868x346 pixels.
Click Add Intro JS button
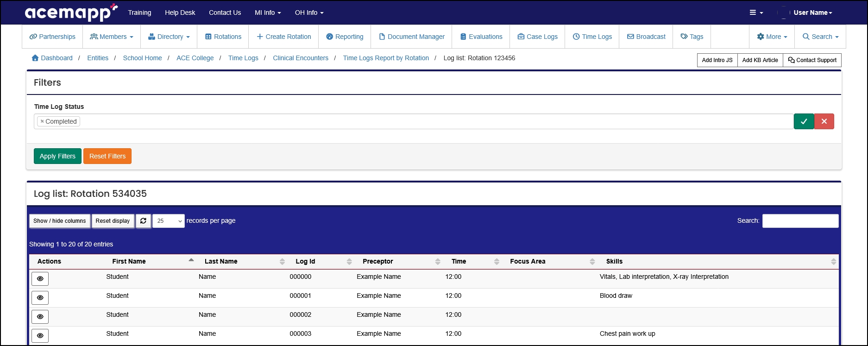point(717,60)
